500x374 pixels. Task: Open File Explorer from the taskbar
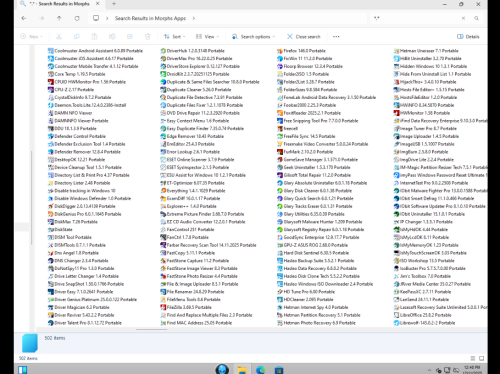coord(242,370)
